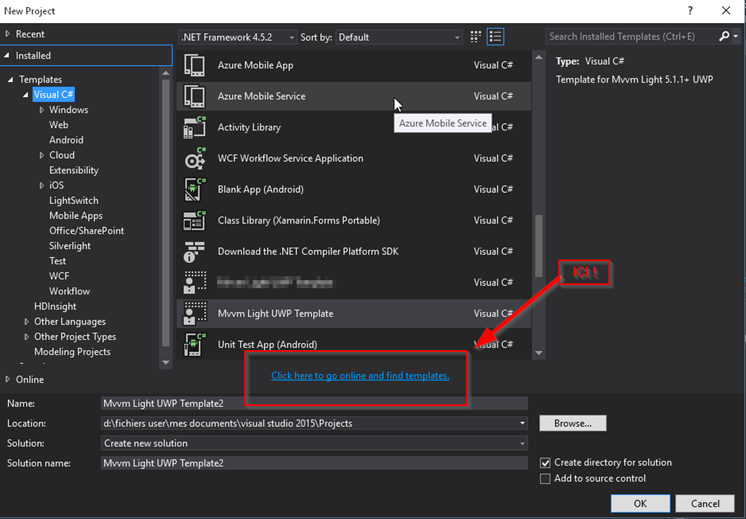Collapse the Templates tree node
746x519 pixels.
tap(10, 79)
